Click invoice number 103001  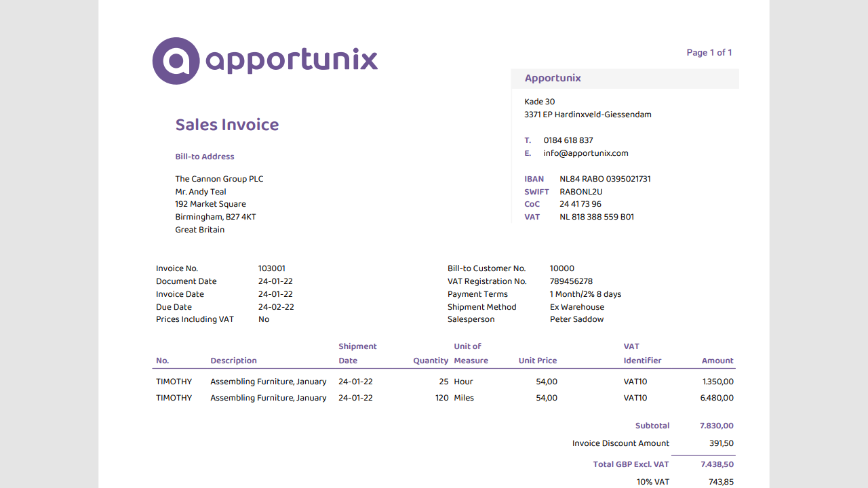[272, 268]
